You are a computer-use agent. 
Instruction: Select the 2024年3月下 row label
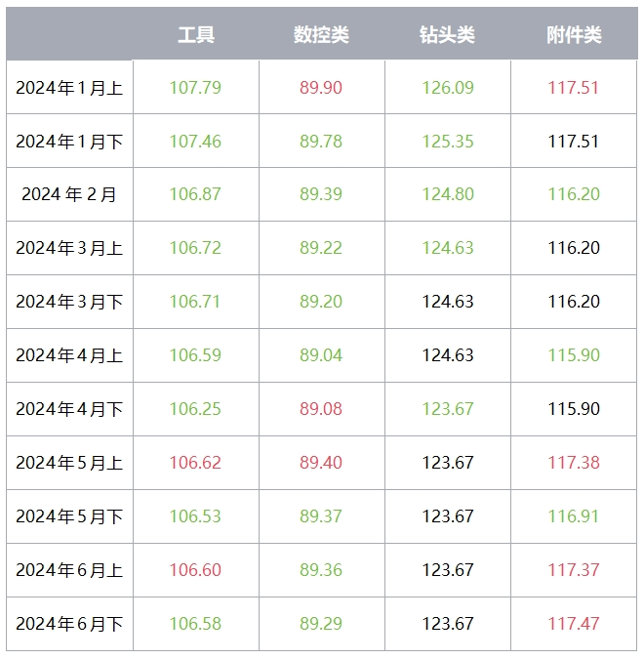(x=69, y=302)
